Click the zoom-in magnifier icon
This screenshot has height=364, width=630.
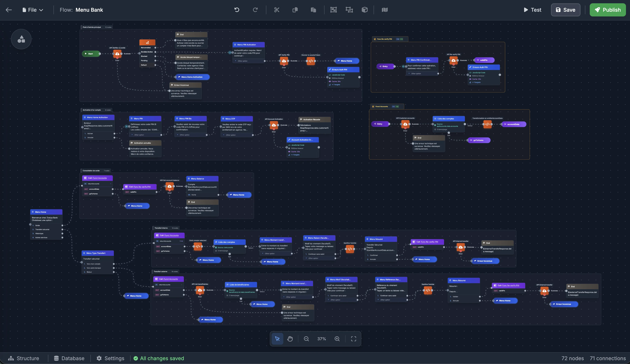[337, 339]
